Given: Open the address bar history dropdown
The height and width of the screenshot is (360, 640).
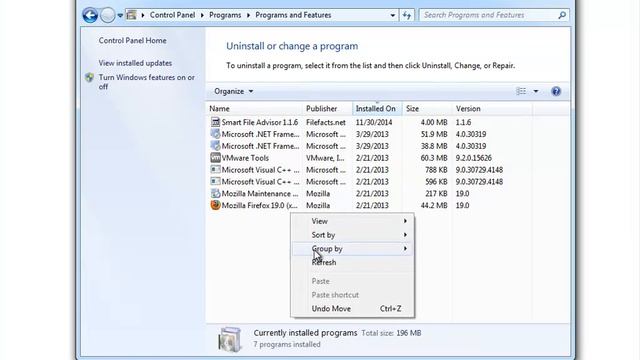Looking at the screenshot, I should (393, 16).
